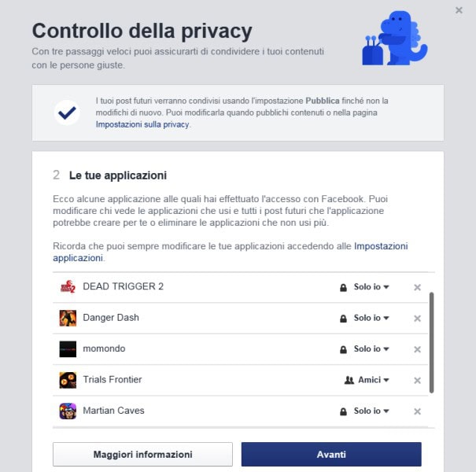Remove Martian Caves app with X icon
This screenshot has width=476, height=472.
(417, 411)
